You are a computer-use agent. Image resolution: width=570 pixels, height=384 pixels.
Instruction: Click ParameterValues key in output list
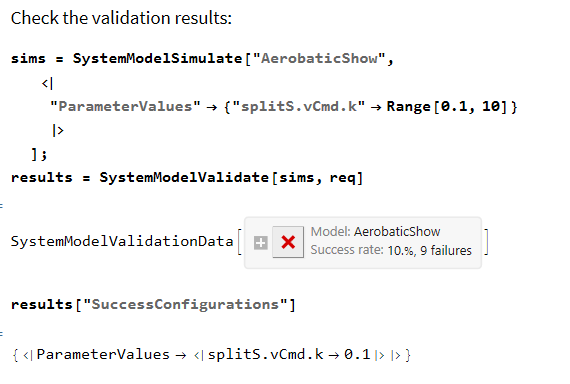[103, 355]
